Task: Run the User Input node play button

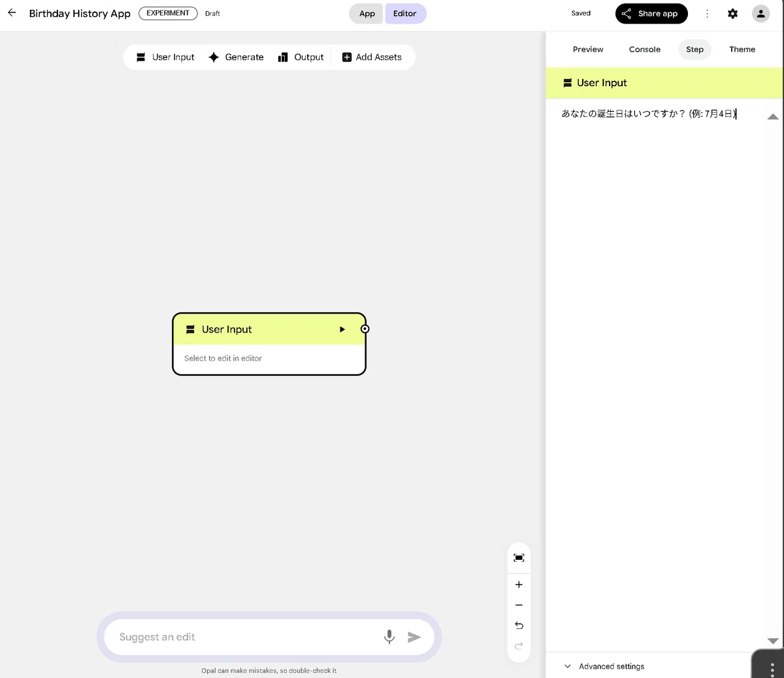Action: click(342, 329)
